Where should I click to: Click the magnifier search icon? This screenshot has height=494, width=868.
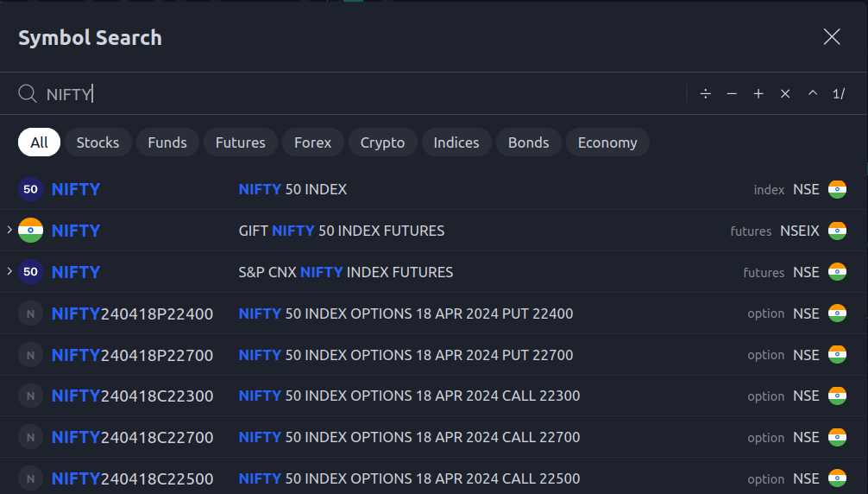28,94
